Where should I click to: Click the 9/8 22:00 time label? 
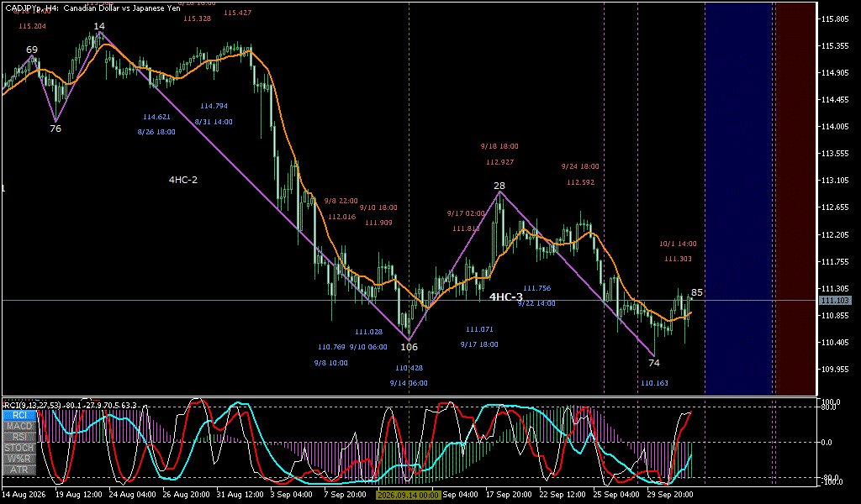pos(341,202)
